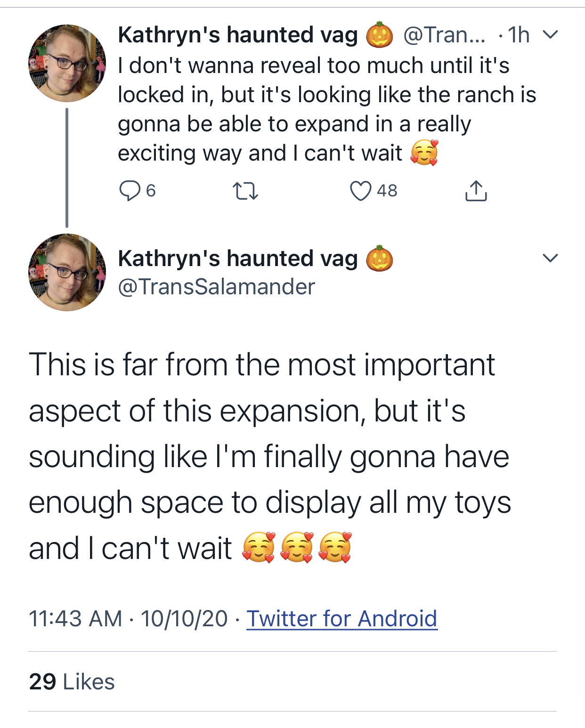Select the 48 likes count
Image resolution: width=585 pixels, height=728 pixels.
click(x=387, y=191)
